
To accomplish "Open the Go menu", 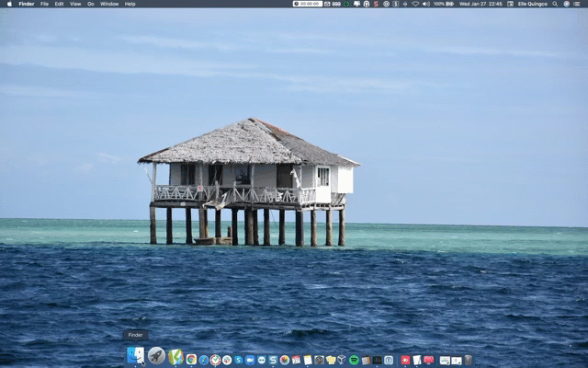I will point(90,4).
